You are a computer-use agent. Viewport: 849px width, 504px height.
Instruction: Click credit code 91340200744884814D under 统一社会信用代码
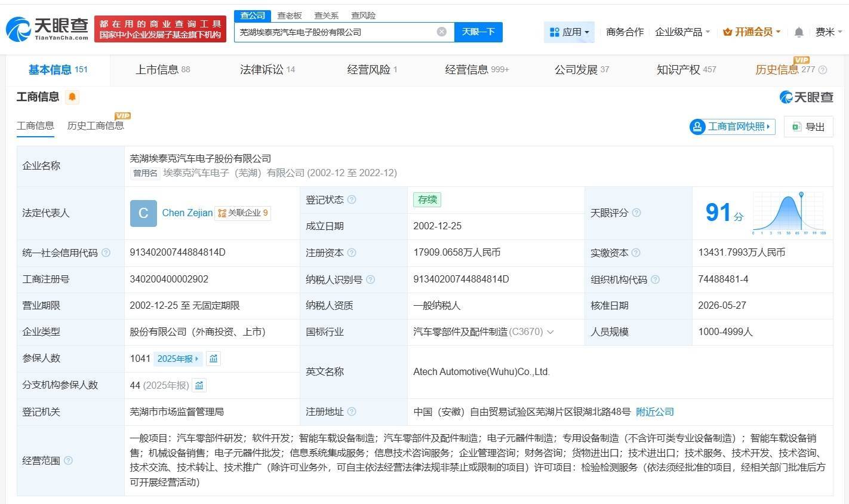[x=178, y=253]
